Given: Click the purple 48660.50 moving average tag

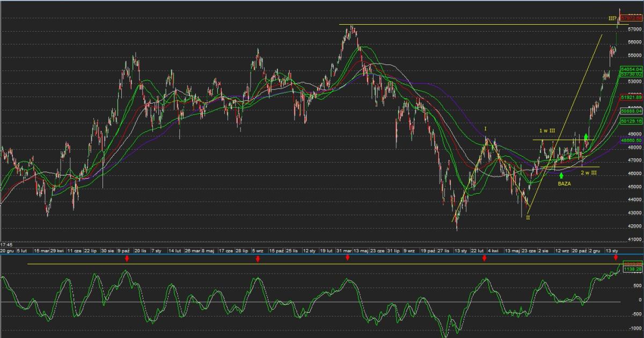Looking at the screenshot, I should tap(631, 140).
